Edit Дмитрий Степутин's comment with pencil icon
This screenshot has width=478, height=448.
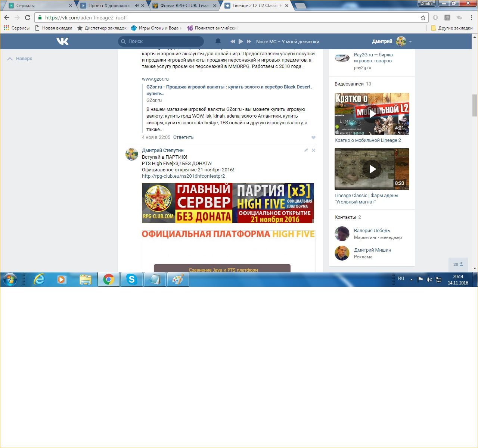tap(306, 150)
